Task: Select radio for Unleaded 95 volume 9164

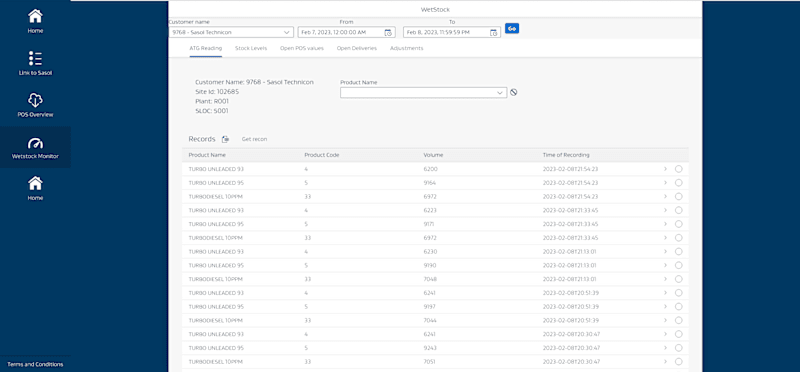Action: click(x=679, y=183)
